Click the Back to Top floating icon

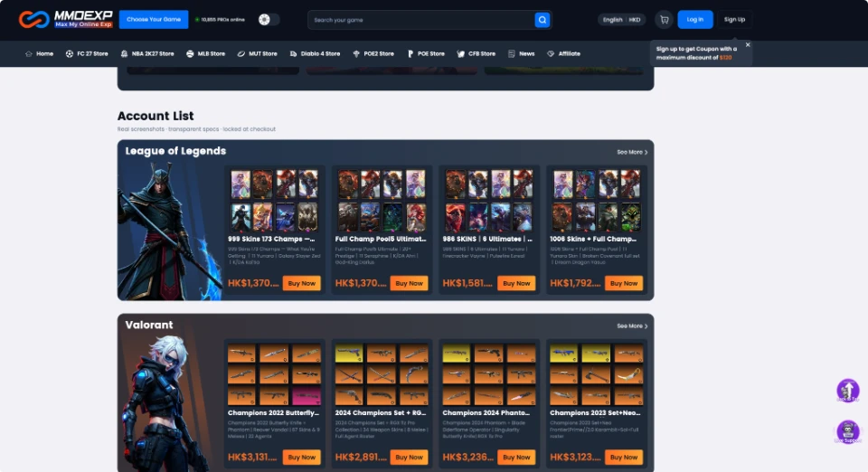(847, 390)
